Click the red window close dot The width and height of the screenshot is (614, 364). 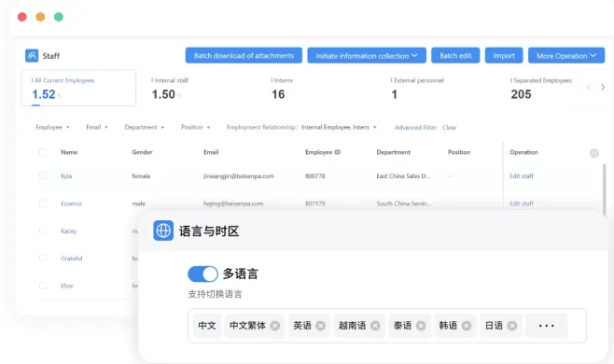point(22,17)
